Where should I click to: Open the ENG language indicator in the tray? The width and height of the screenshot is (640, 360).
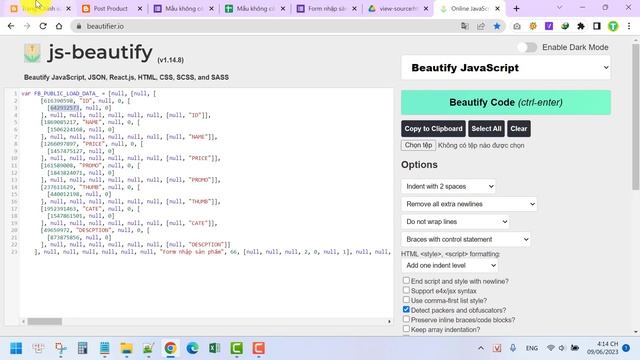point(531,348)
